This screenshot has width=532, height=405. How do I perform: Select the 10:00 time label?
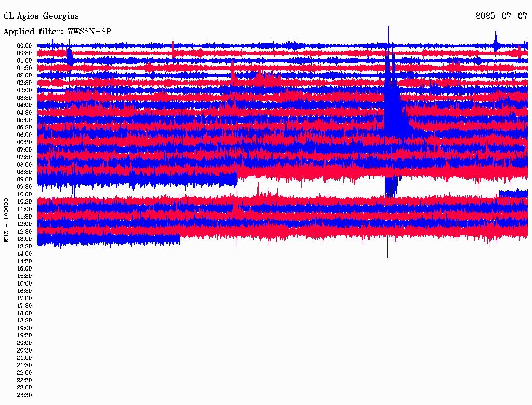(x=24, y=194)
